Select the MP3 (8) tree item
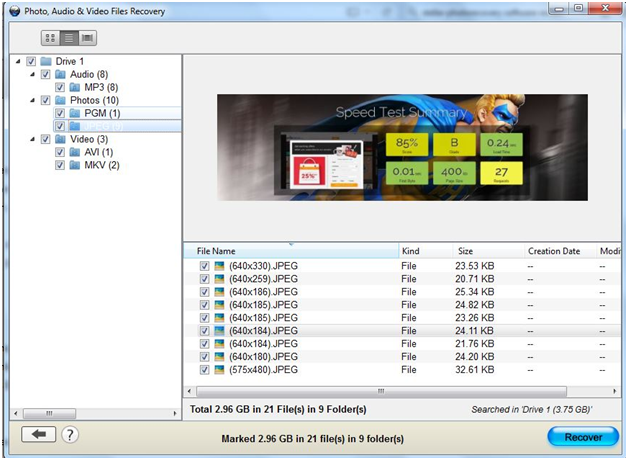The height and width of the screenshot is (460, 628). (101, 87)
